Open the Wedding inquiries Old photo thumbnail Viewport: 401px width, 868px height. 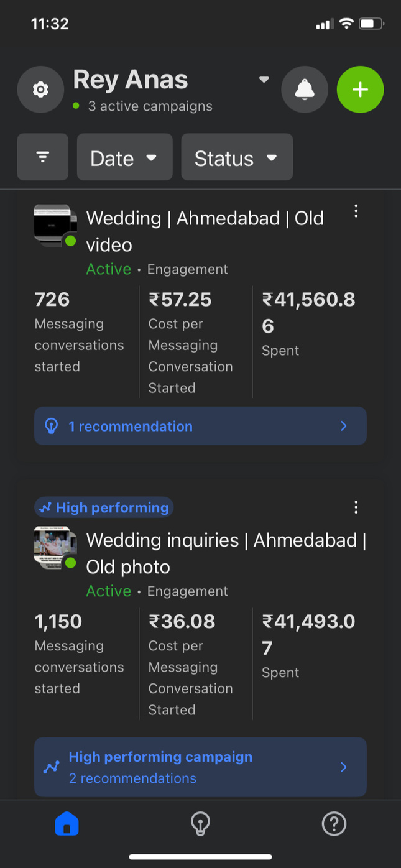pos(55,548)
